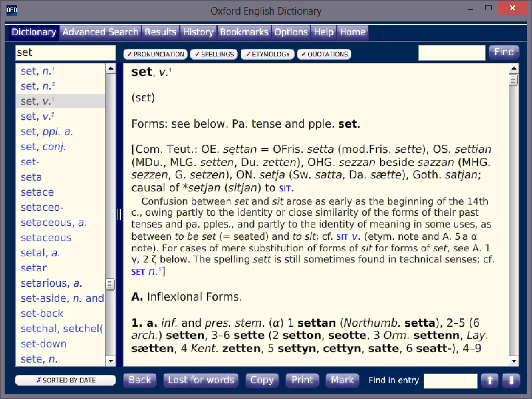
Task: Disable the Spellings display option
Action: pos(214,54)
